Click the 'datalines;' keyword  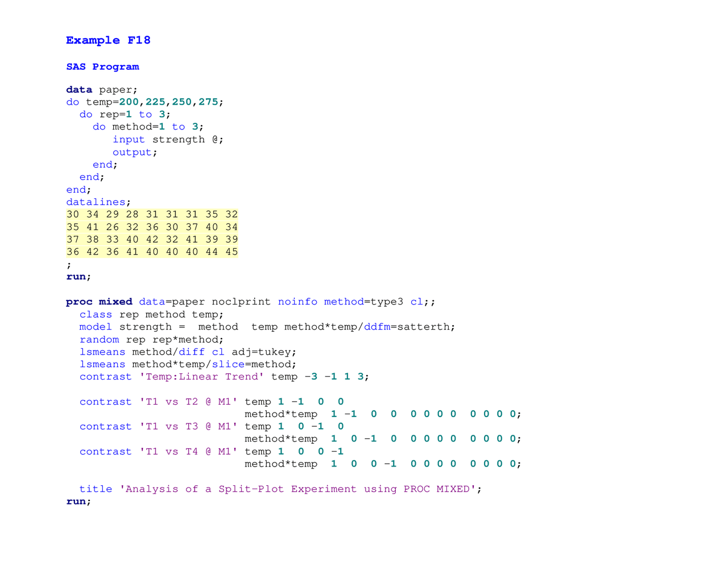(x=98, y=202)
